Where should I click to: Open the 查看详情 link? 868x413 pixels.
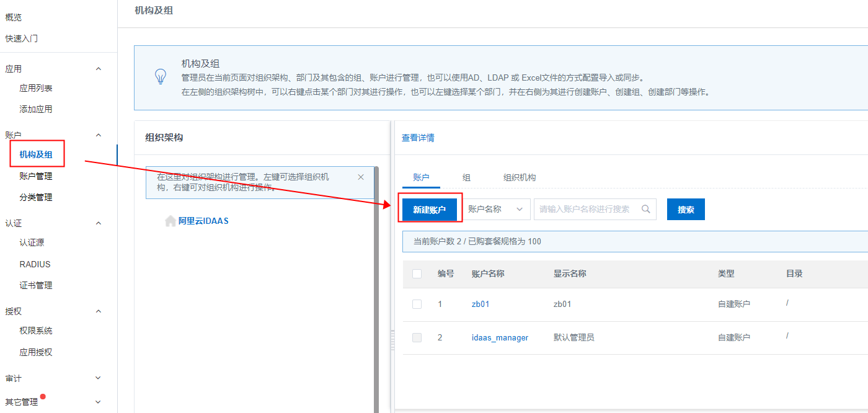(418, 138)
